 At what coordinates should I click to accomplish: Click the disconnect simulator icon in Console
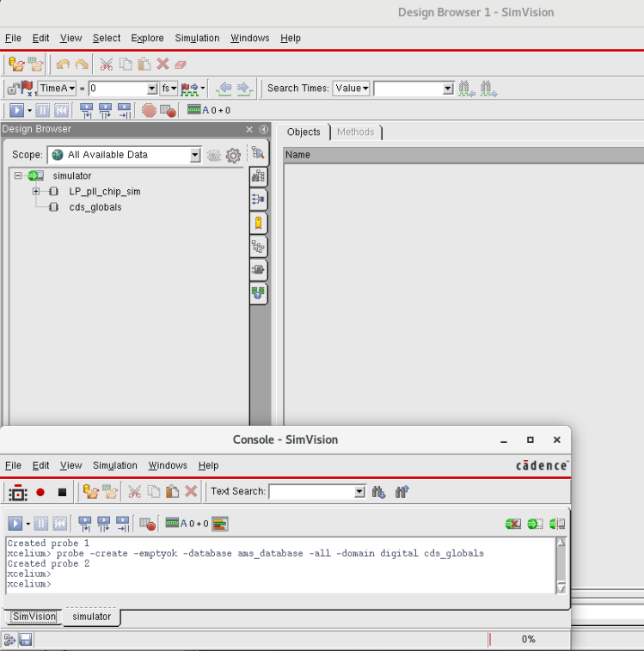click(513, 524)
